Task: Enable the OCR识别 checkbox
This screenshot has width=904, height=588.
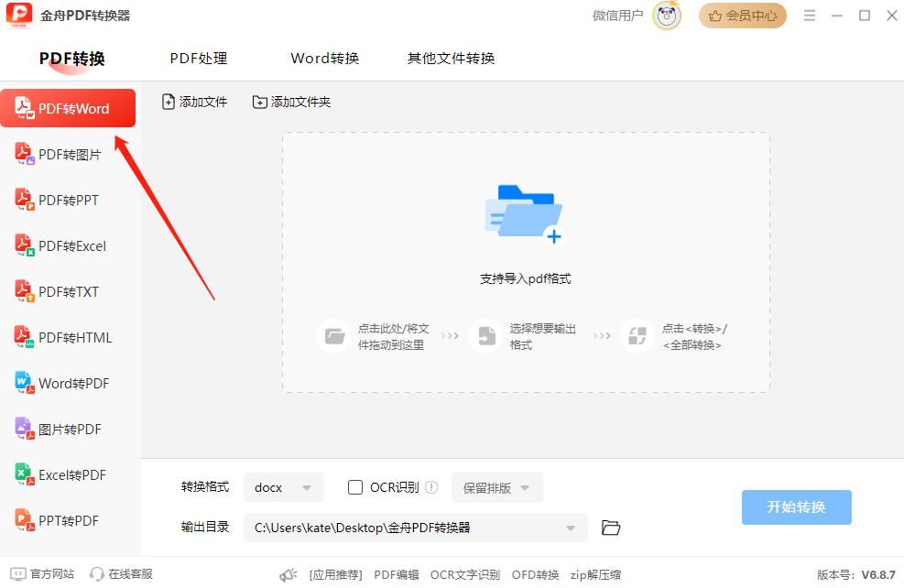Action: point(355,487)
